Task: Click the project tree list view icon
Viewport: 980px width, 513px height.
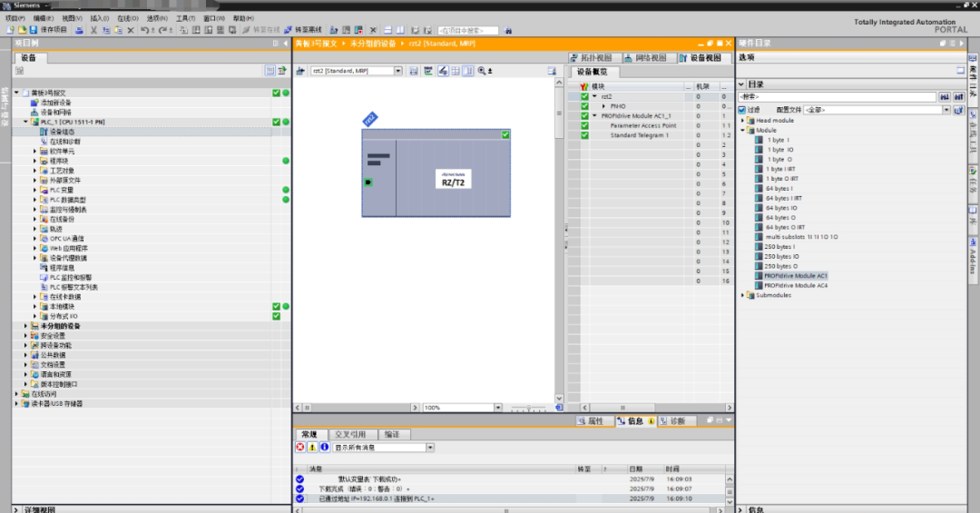Action: click(270, 71)
